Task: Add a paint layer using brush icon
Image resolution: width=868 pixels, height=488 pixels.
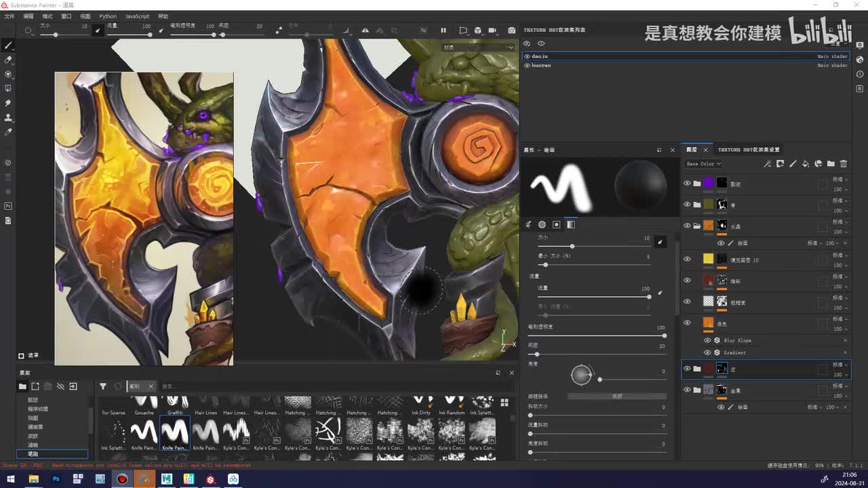Action: click(793, 163)
